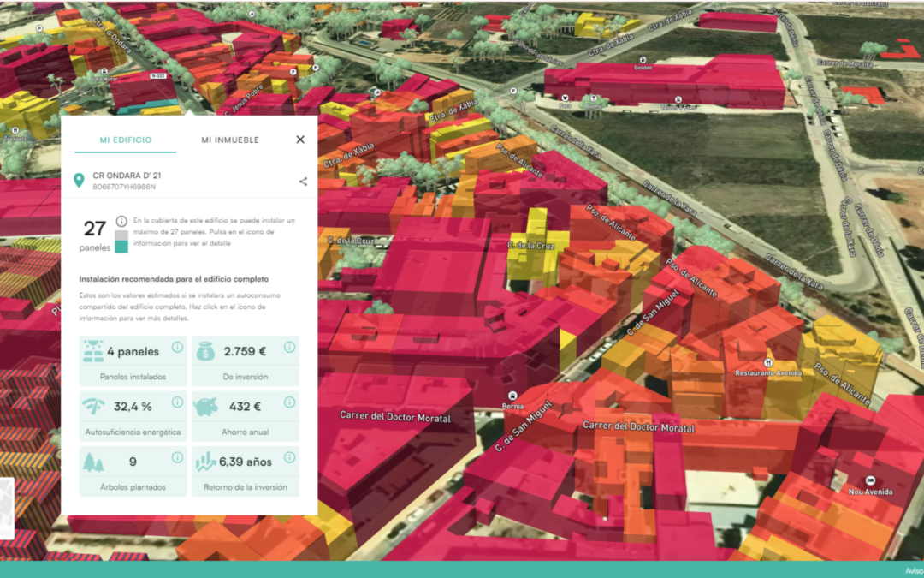The height and width of the screenshot is (578, 924).
Task: Open info for the De inversión card
Action: (289, 346)
